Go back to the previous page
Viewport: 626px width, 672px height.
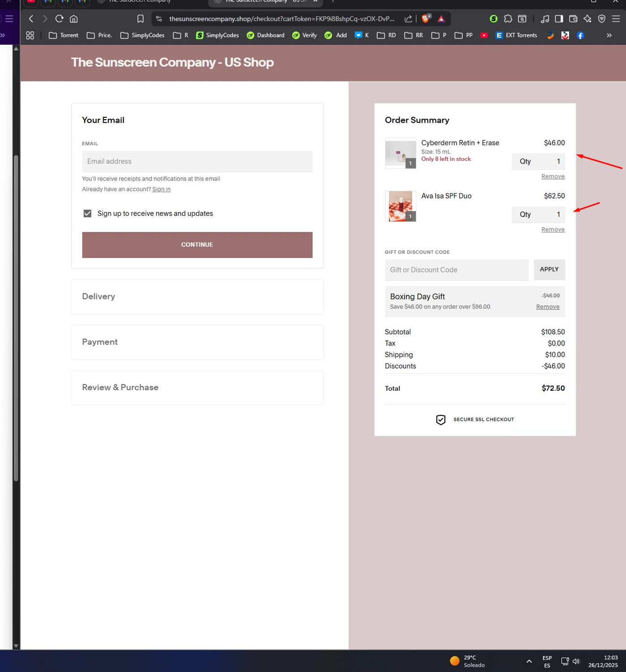click(31, 19)
